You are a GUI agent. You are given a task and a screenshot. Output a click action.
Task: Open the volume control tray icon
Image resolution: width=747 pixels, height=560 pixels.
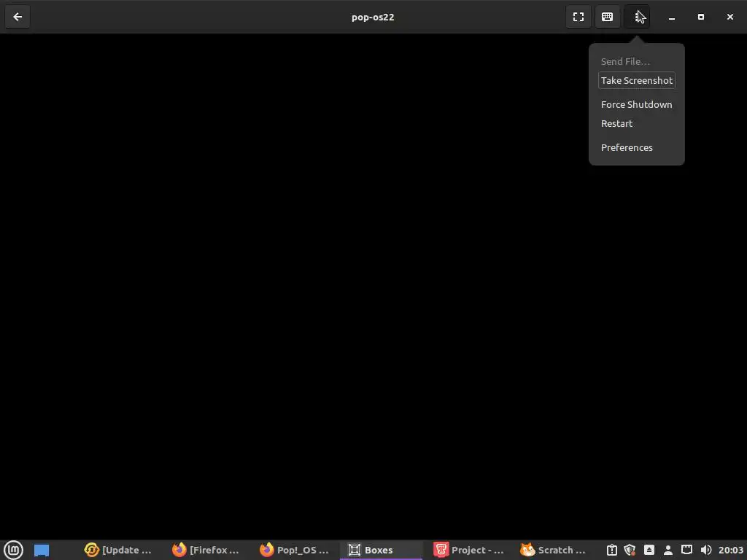706,550
